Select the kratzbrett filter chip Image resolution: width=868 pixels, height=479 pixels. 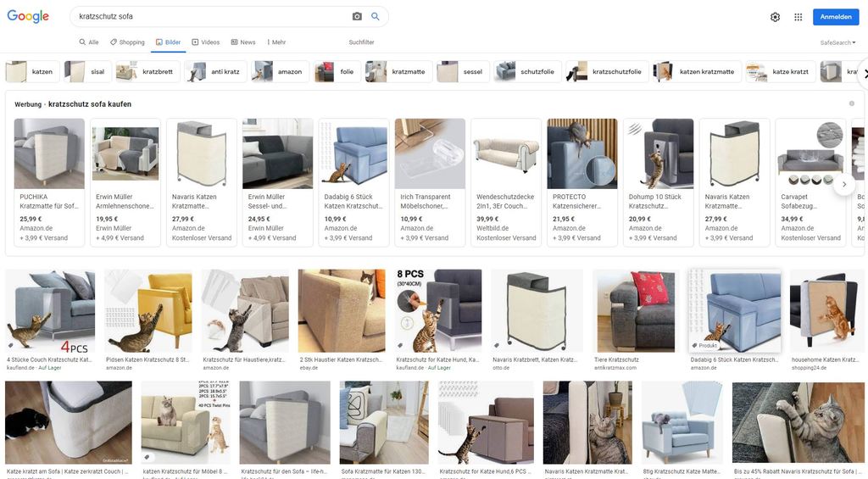click(x=148, y=72)
